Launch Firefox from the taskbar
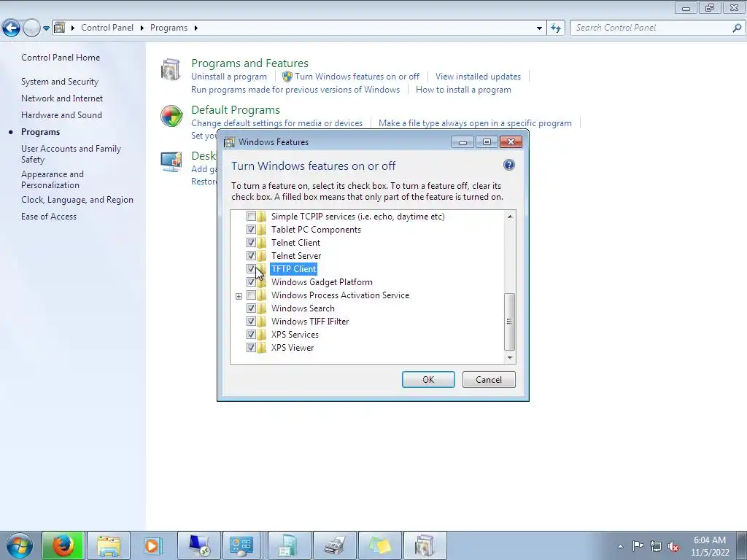This screenshot has height=560, width=747. coord(63,545)
